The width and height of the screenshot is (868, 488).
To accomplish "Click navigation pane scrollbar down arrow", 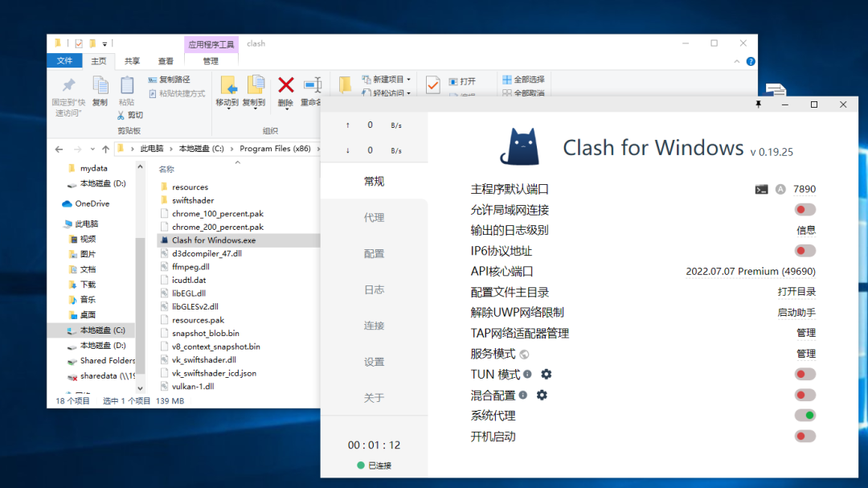I will point(140,388).
